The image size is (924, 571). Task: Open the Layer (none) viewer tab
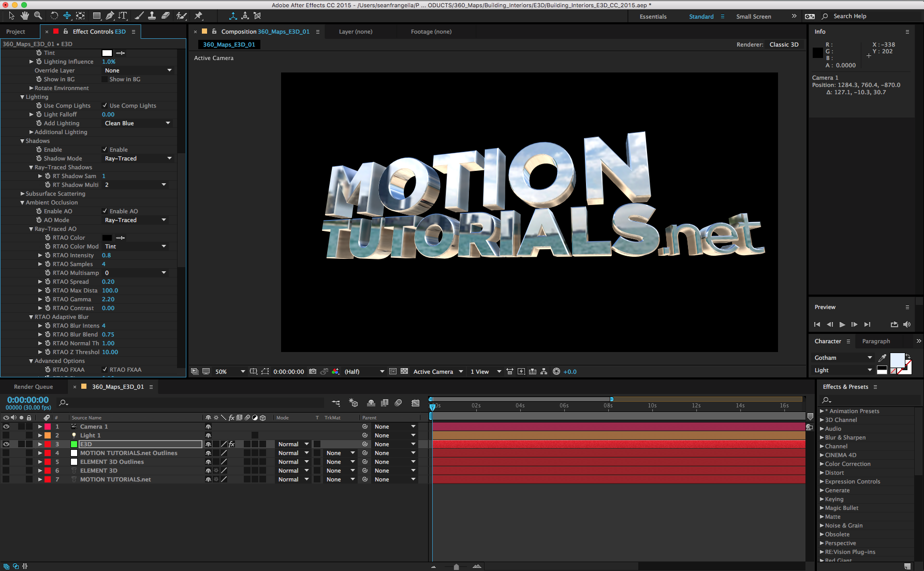(x=355, y=32)
